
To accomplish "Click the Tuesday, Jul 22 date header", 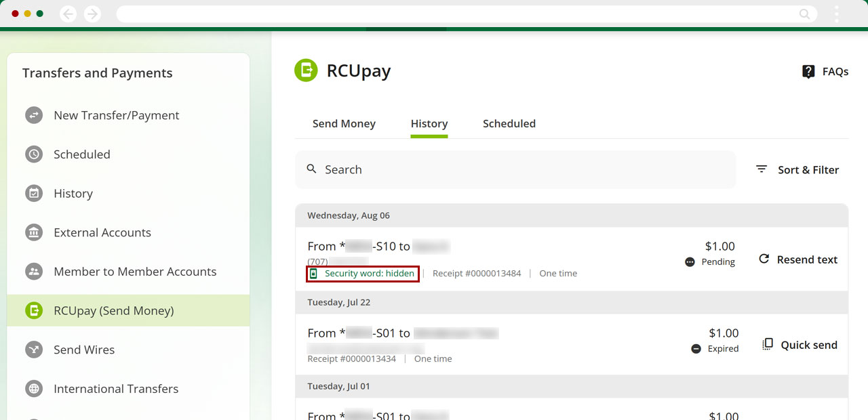I will point(339,302).
